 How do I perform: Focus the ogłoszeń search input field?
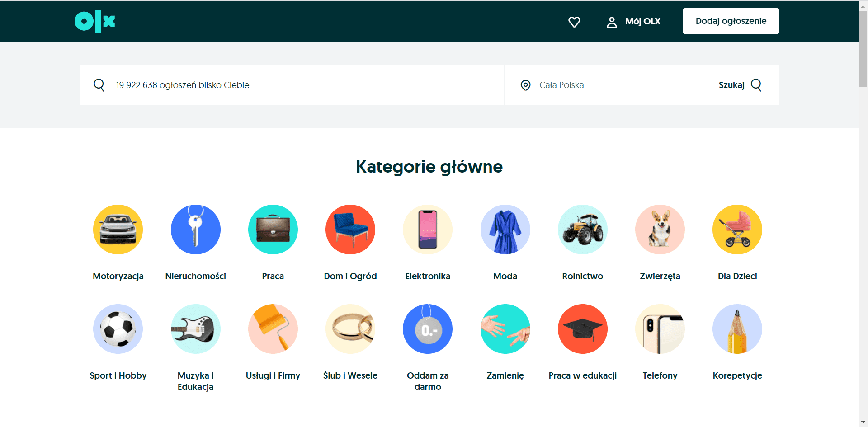pyautogui.click(x=292, y=85)
